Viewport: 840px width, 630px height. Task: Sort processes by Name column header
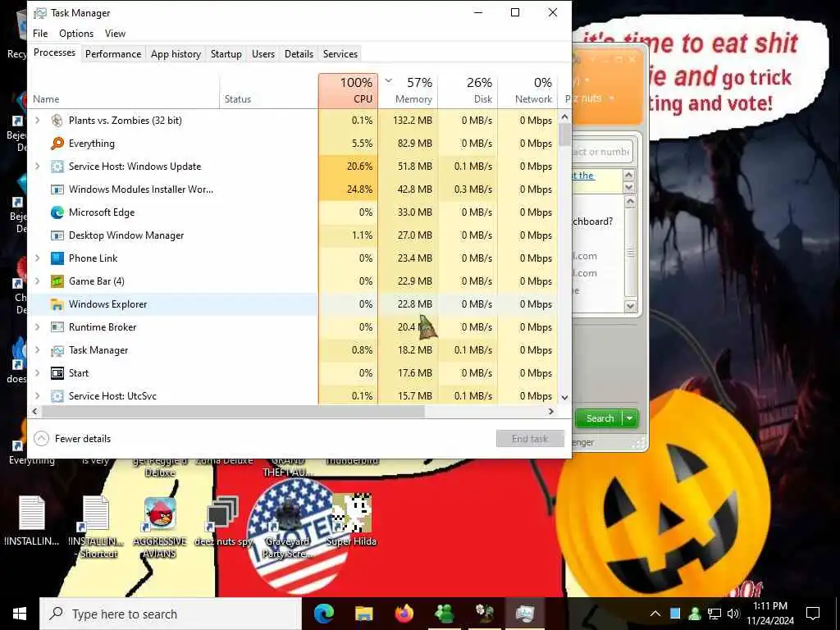[x=125, y=90]
